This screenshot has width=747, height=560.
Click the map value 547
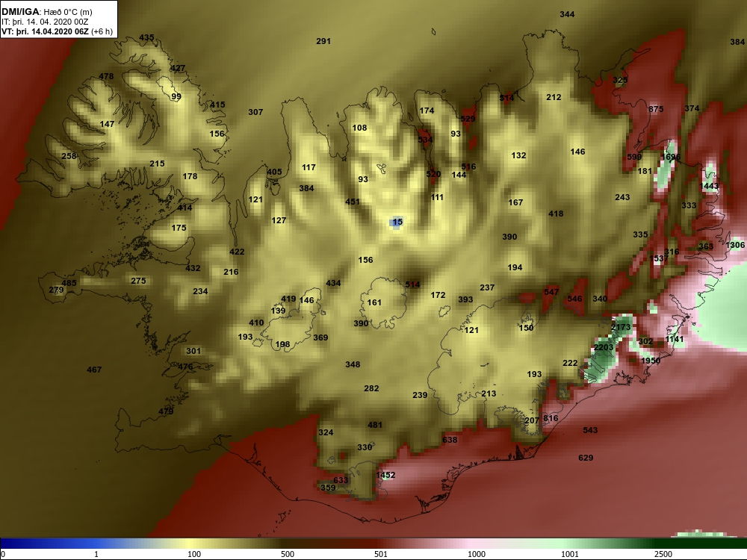point(551,292)
